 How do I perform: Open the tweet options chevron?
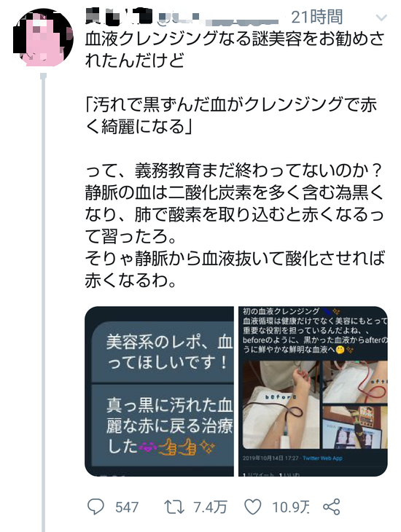[381, 17]
